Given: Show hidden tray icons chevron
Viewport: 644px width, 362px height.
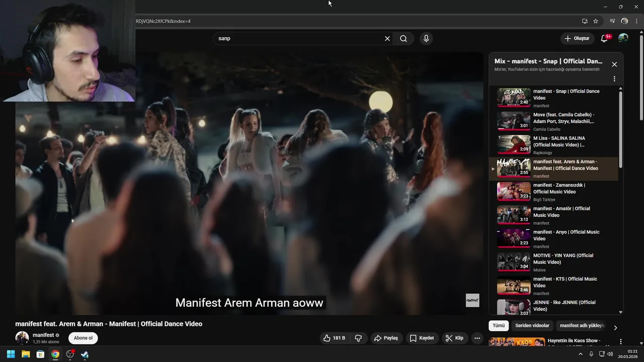Looking at the screenshot, I should [x=580, y=354].
